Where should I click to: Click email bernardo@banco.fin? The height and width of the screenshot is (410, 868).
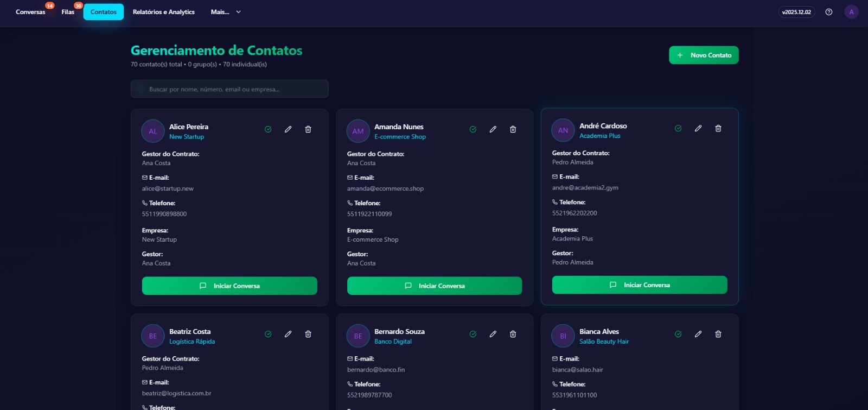click(x=376, y=370)
